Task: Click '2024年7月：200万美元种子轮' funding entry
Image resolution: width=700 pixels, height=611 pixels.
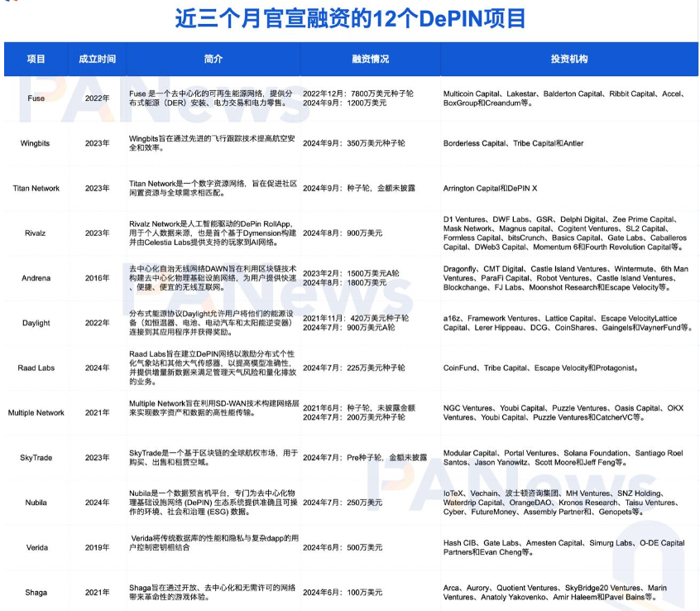Action: (x=354, y=417)
